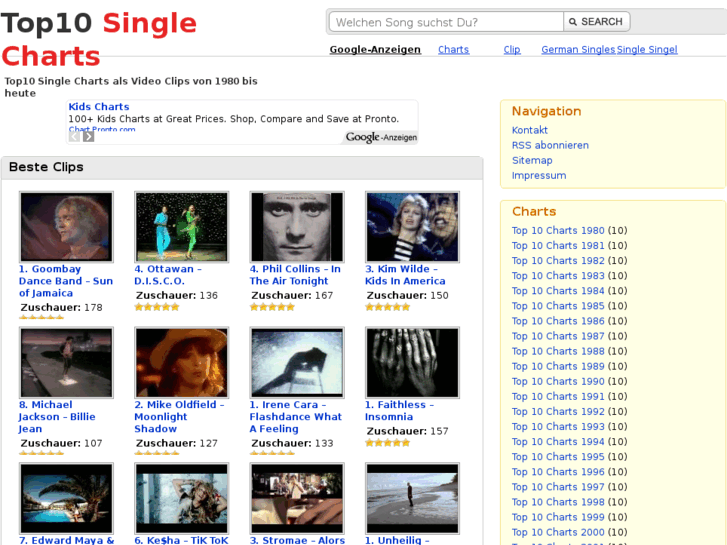Open Top 10 Charts 1993
The width and height of the screenshot is (727, 545).
coord(558,426)
